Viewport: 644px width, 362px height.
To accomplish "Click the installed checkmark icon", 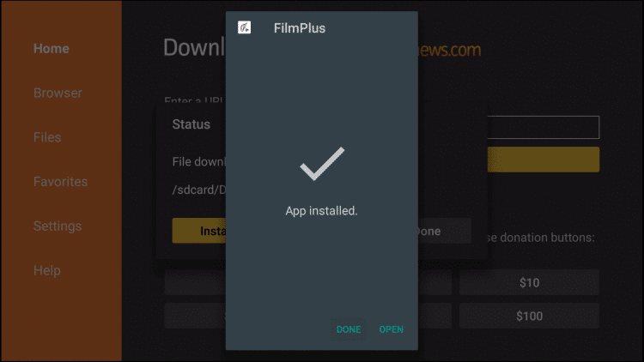I will click(x=322, y=163).
